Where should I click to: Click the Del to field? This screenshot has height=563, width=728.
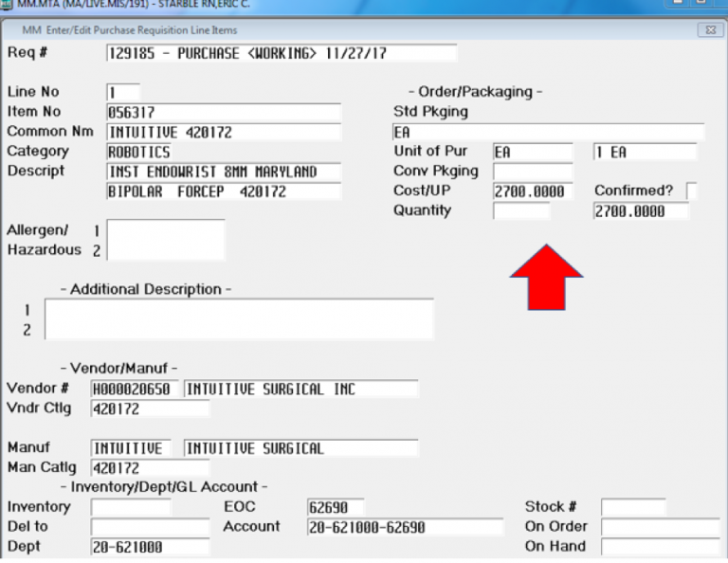(150, 527)
